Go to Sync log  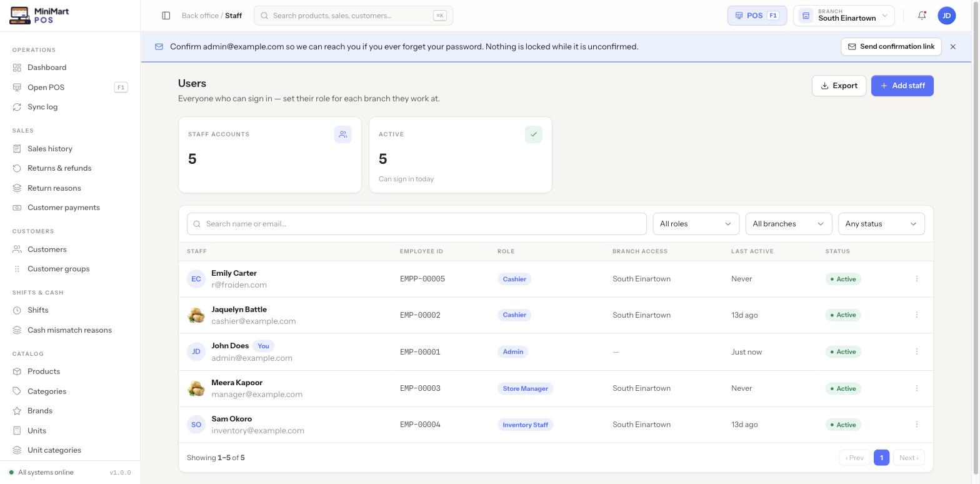click(x=70, y=107)
